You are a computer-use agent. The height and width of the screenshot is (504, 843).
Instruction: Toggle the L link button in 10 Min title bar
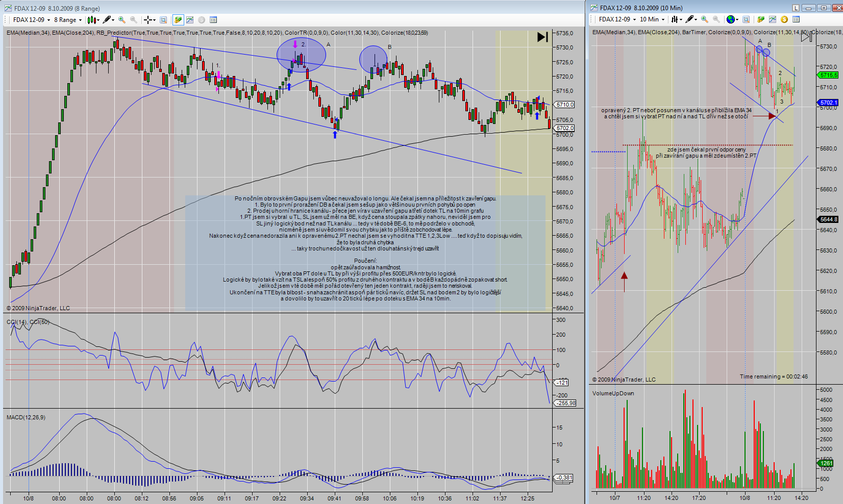point(796,8)
